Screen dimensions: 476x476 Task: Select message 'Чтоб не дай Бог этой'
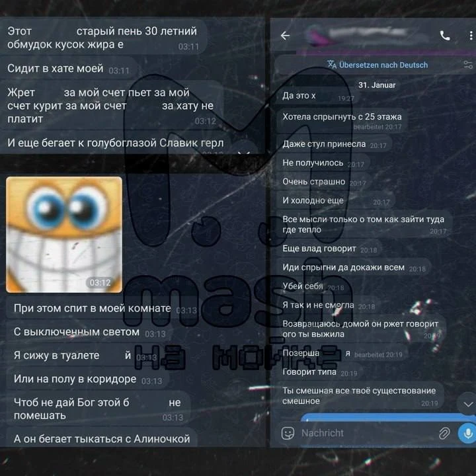[x=99, y=409]
